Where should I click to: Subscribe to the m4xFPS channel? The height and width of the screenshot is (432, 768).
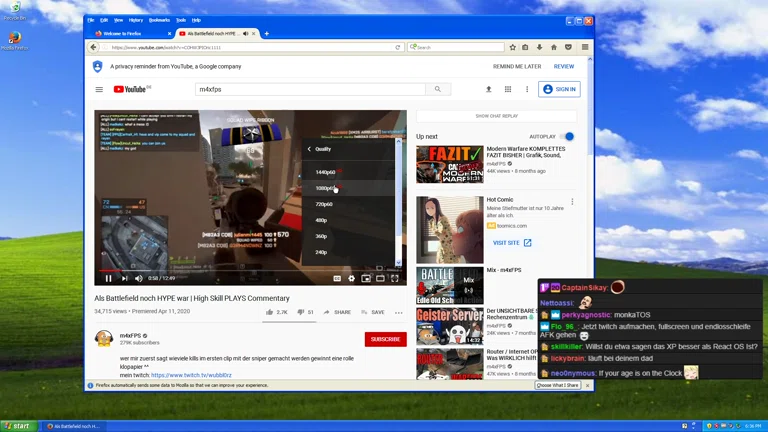pos(385,339)
